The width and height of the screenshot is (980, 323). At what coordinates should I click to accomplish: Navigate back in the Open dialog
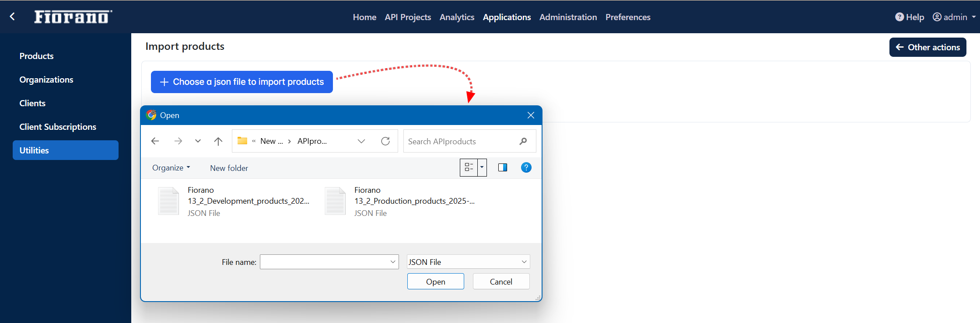click(x=155, y=141)
